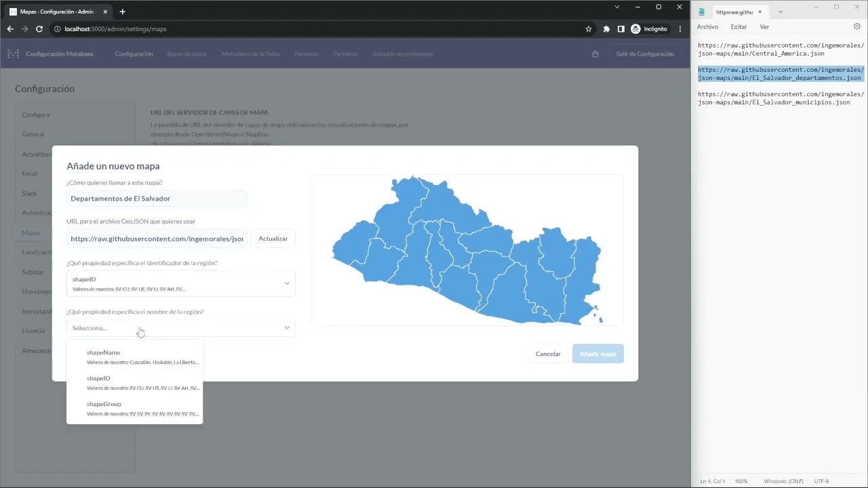Click the Actualizar button

(x=273, y=239)
